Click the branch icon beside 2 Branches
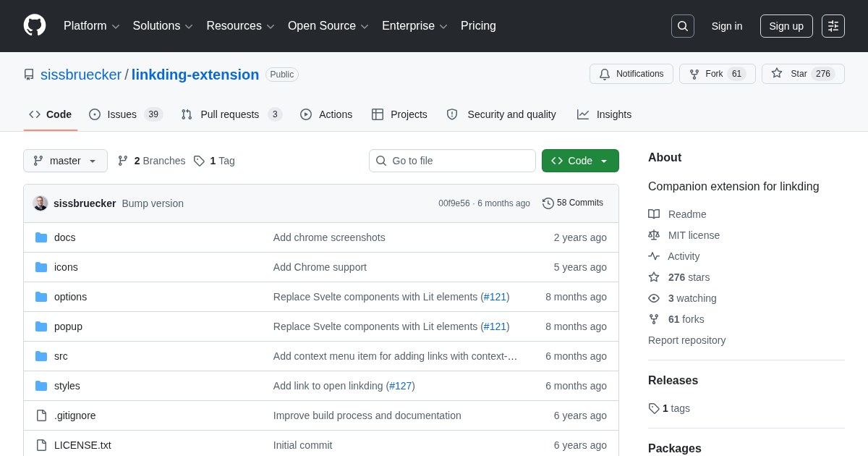 click(x=123, y=161)
